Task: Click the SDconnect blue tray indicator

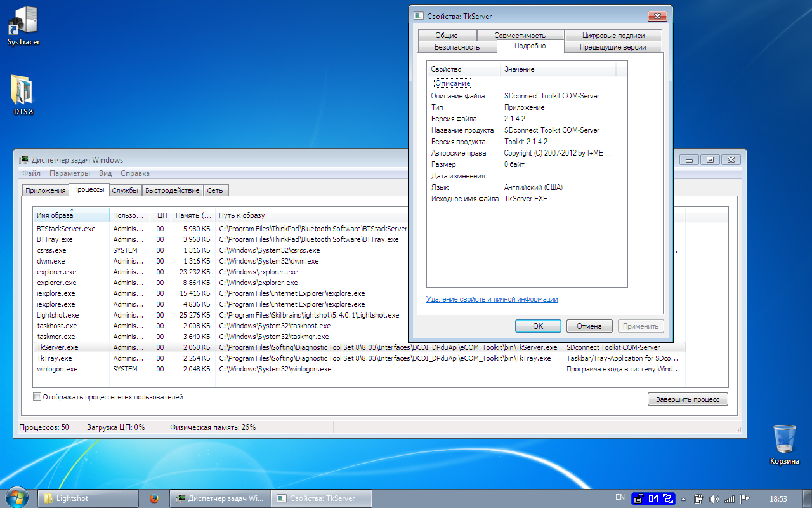Action: 654,498
